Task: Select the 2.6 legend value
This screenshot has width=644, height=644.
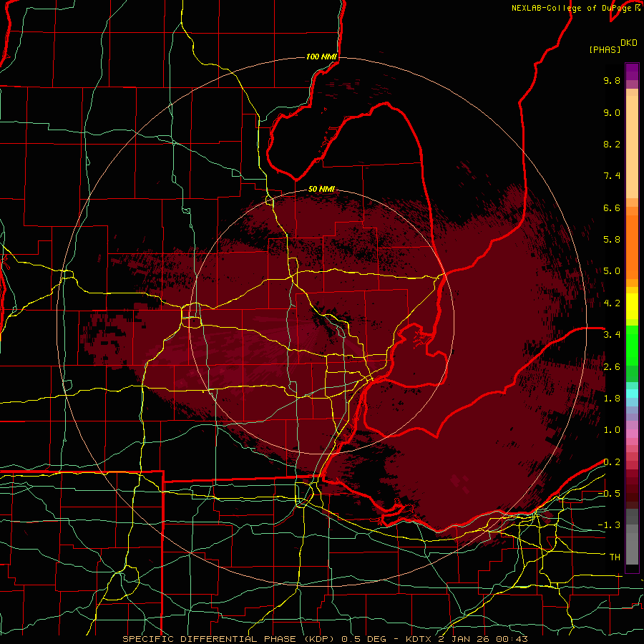Action: (612, 367)
